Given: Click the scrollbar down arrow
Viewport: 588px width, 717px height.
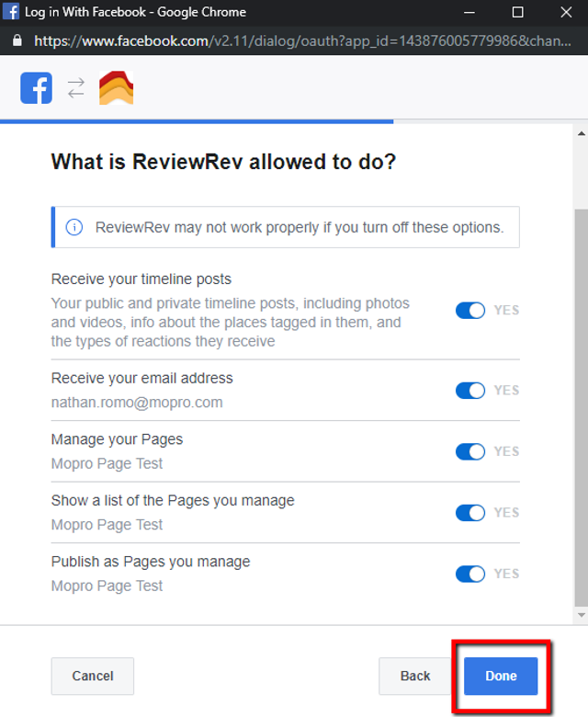Looking at the screenshot, I should point(582,615).
